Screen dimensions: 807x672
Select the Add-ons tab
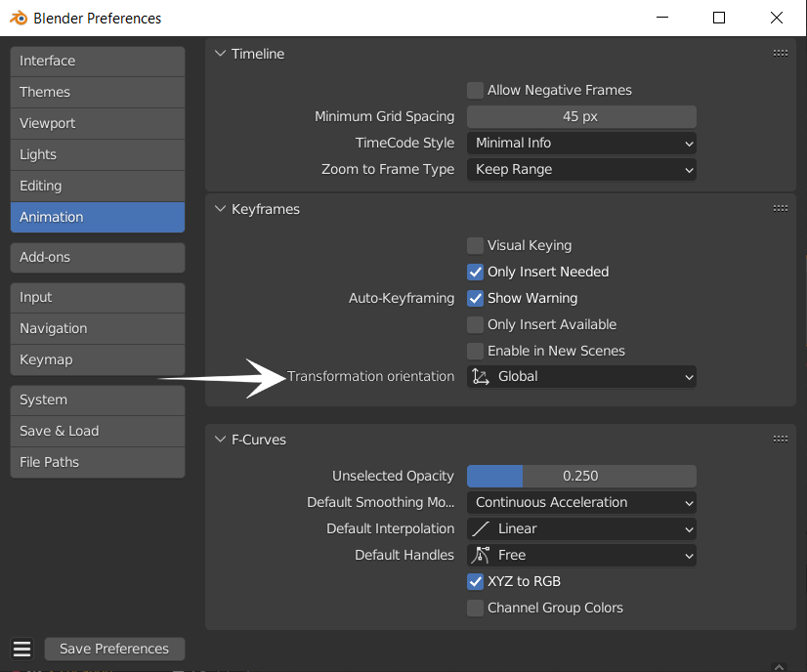98,257
